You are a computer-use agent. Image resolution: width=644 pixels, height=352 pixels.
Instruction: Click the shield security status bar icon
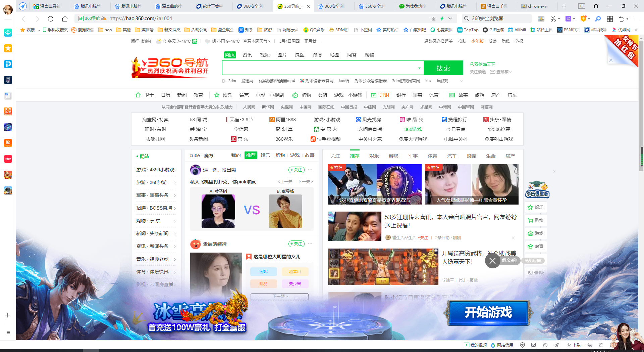coord(522,345)
